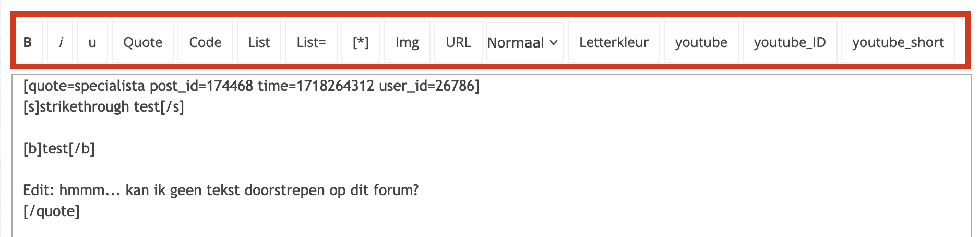Click the List button
Screen dimensions: 980x237
pos(259,42)
